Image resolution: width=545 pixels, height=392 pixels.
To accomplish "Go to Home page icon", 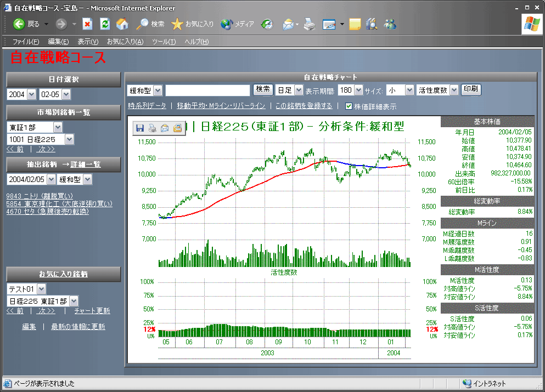I will tap(122, 24).
